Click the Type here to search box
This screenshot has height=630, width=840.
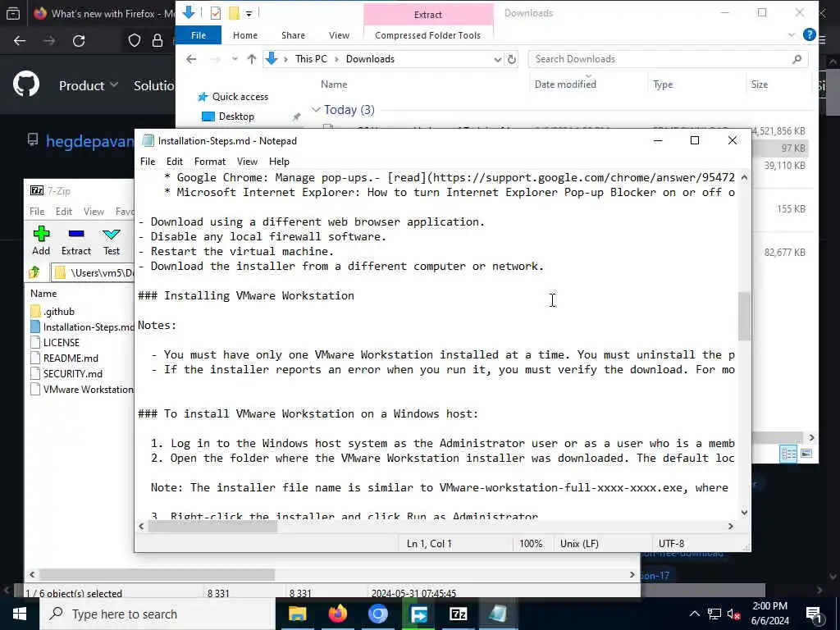(157, 614)
